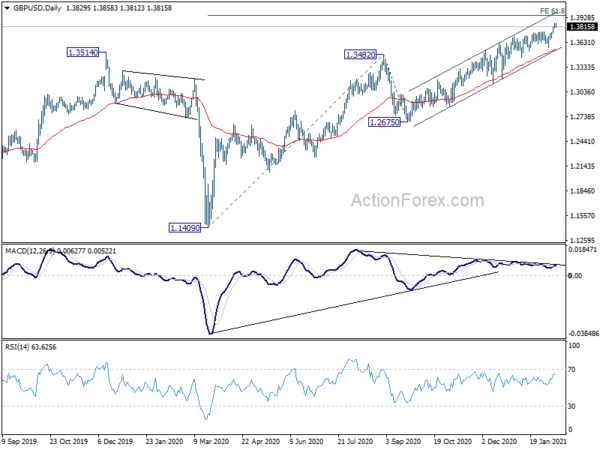The image size is (600, 450).
Task: Select the RSI(14) 63.6256 indicator label
Action: coord(31,347)
